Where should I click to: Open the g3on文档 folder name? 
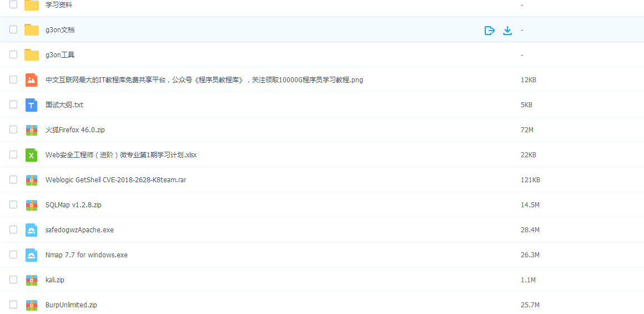tap(60, 30)
